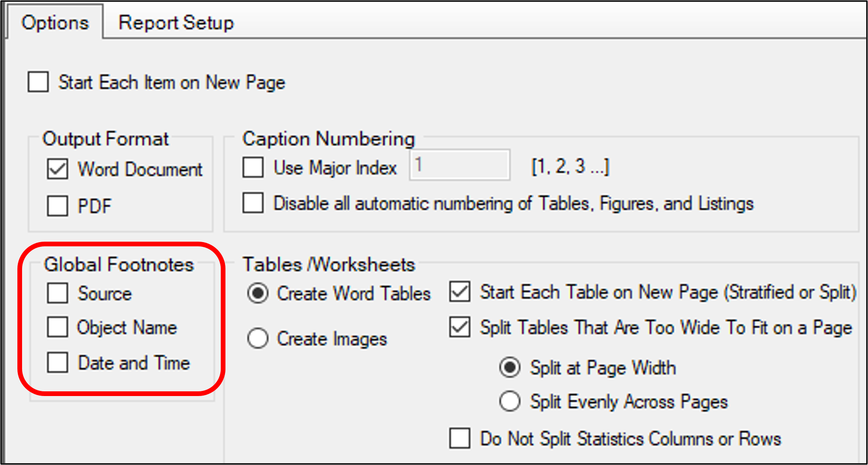This screenshot has width=868, height=465.
Task: Disable all automatic numbering of Tables checkbox
Action: tap(253, 203)
